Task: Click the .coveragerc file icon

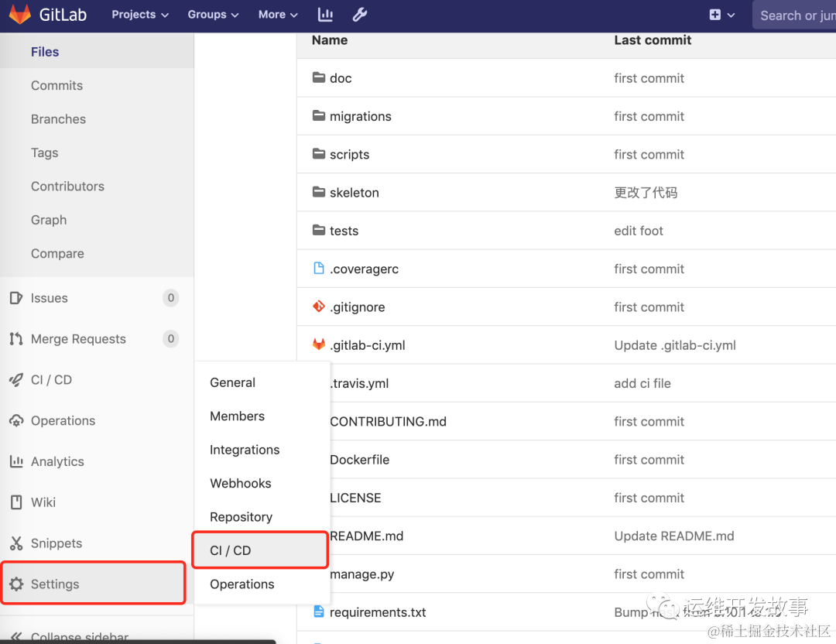Action: tap(319, 268)
